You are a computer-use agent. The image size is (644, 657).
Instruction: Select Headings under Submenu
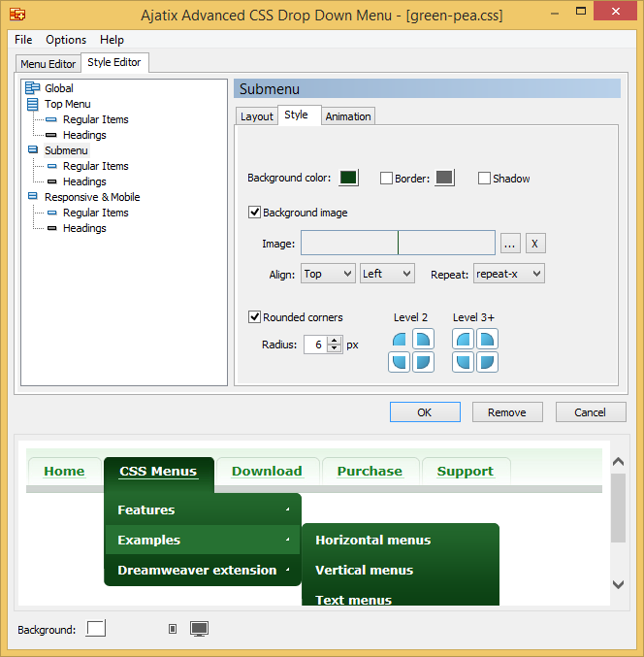point(84,181)
